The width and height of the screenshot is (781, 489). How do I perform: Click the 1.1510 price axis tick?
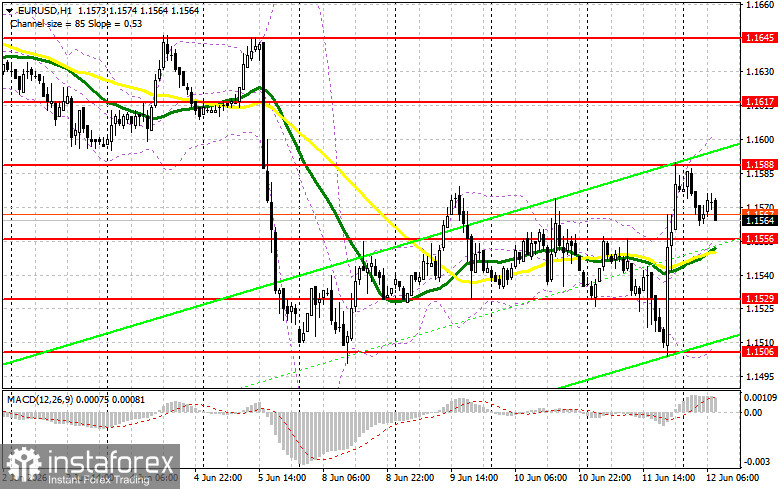point(760,343)
